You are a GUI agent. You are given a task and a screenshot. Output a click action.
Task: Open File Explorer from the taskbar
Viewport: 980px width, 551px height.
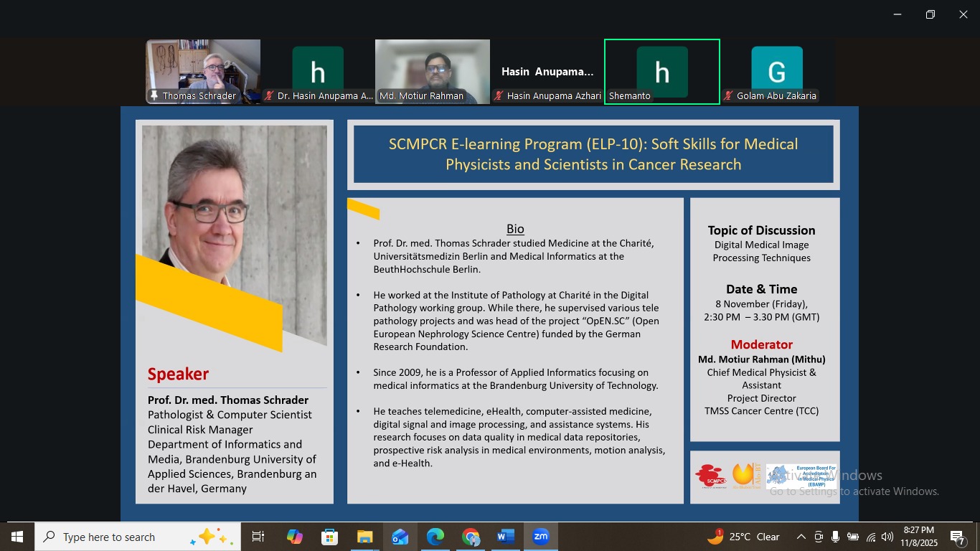(x=364, y=537)
